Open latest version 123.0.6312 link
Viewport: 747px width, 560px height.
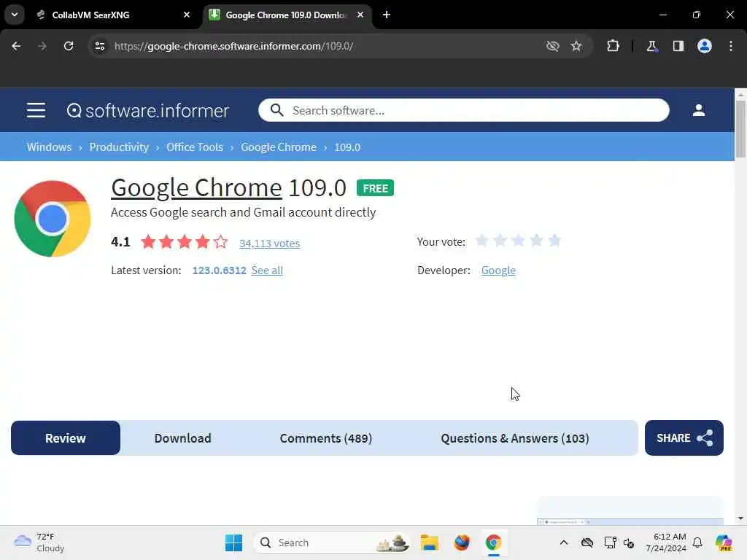(x=219, y=270)
